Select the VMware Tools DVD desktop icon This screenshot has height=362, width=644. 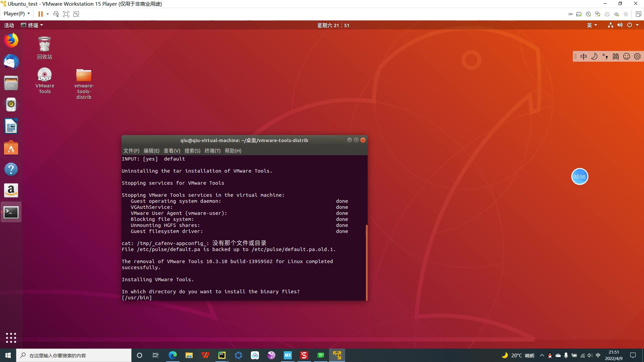point(45,80)
